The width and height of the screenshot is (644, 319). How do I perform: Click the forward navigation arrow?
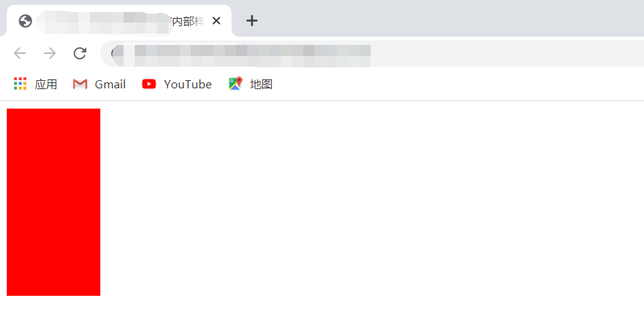[x=49, y=53]
